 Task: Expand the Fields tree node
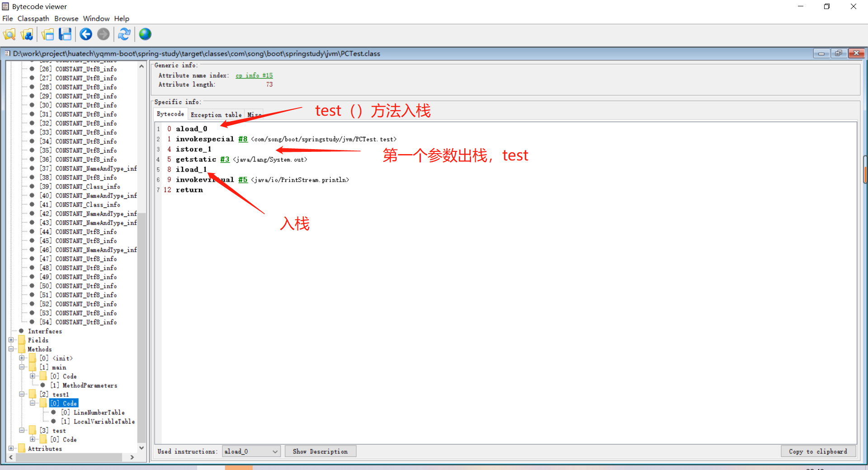tap(11, 340)
